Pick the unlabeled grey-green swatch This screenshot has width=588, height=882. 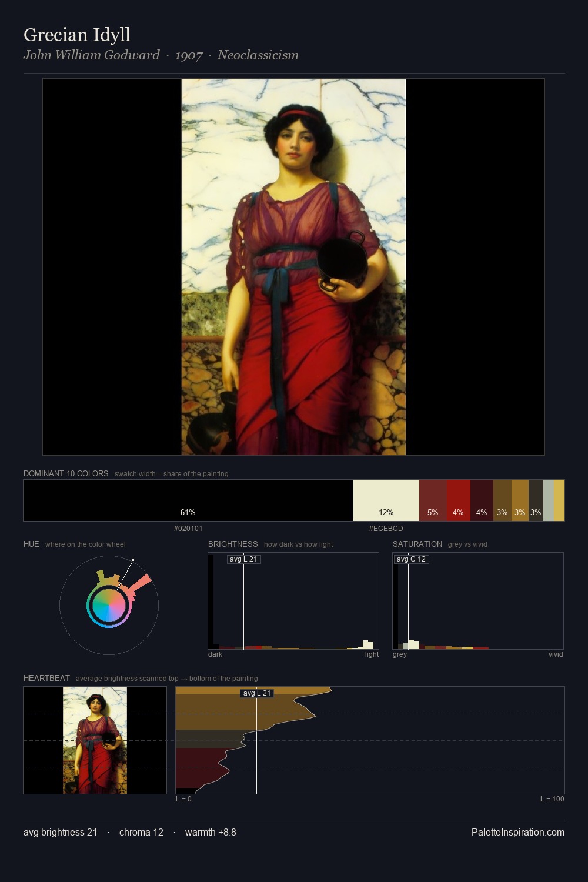coord(549,500)
